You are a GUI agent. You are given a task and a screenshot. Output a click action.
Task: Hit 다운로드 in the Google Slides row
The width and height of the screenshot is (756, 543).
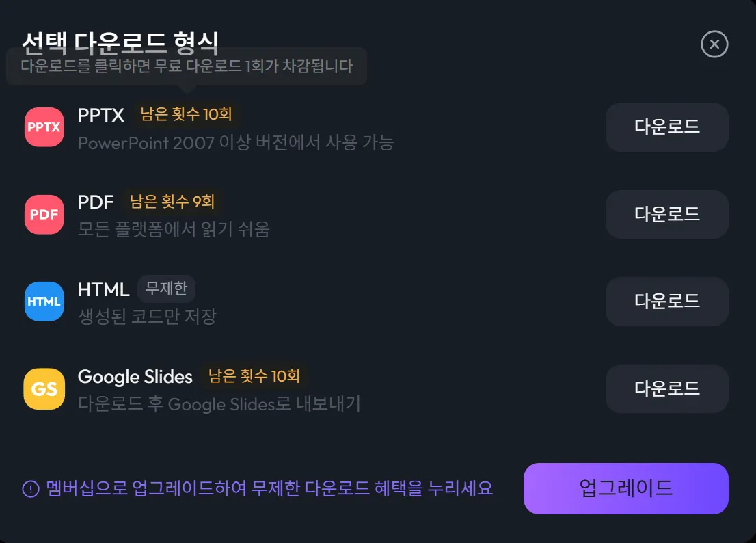tap(666, 388)
